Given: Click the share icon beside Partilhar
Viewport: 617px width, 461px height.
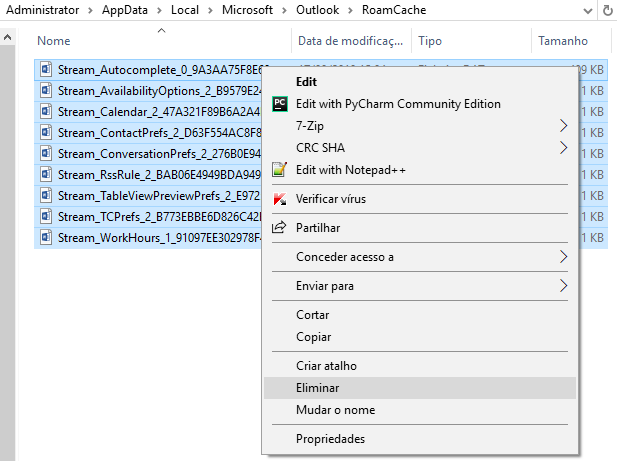Looking at the screenshot, I should click(279, 227).
